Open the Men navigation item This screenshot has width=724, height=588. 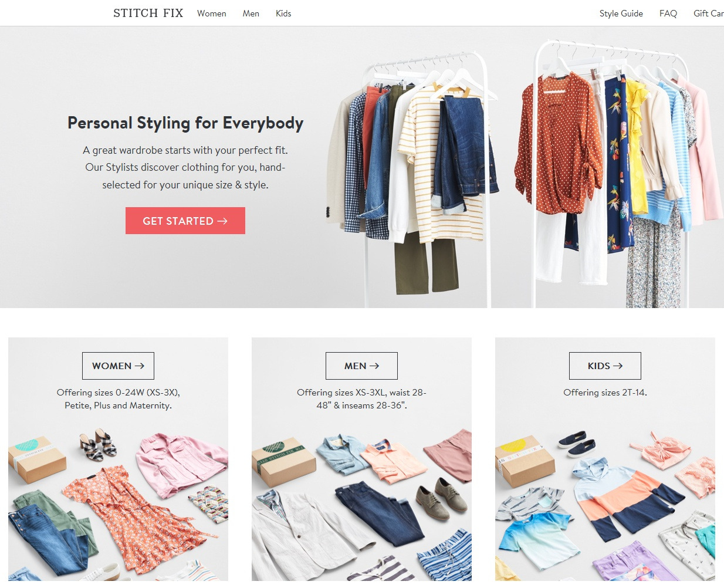(x=251, y=13)
